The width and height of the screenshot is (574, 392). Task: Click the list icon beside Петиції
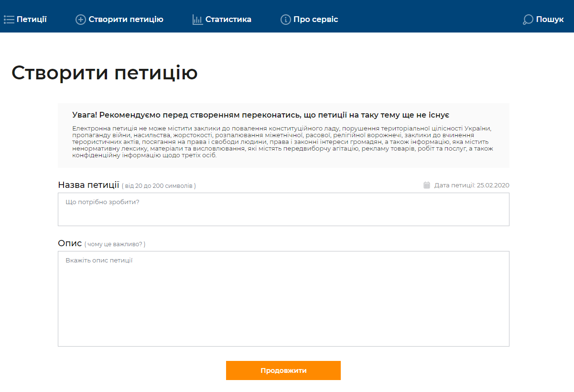pyautogui.click(x=9, y=20)
